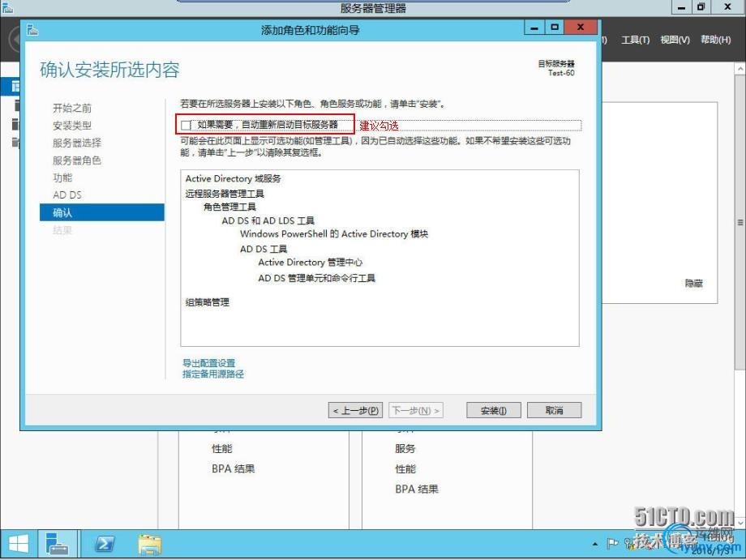Show hidden tray icons arrow
Screen dimensions: 746x560
point(594,543)
